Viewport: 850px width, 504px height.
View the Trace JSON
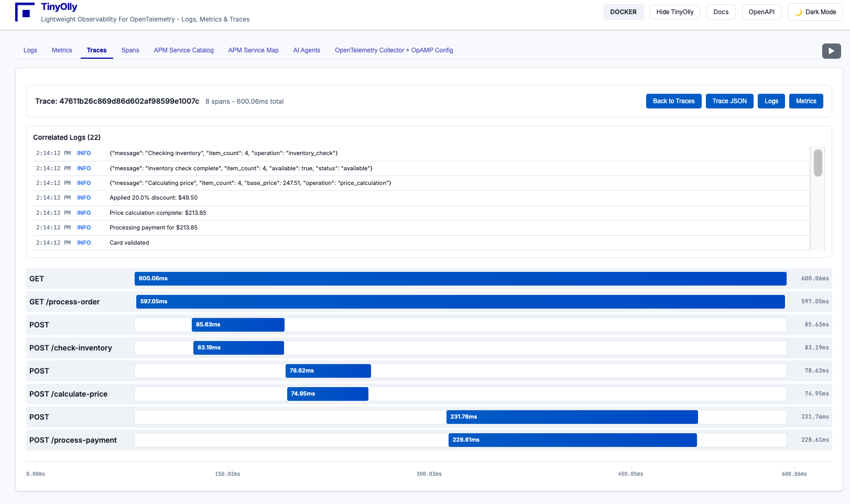pyautogui.click(x=729, y=101)
